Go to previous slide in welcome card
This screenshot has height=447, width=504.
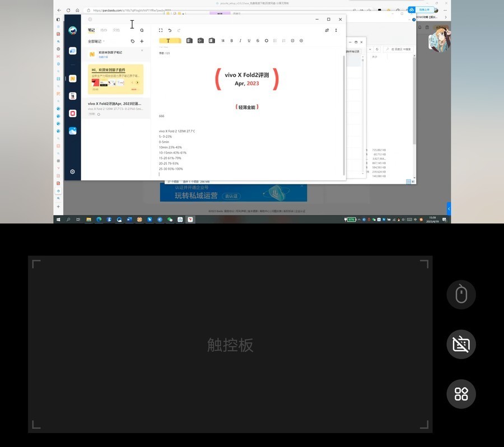click(x=132, y=83)
